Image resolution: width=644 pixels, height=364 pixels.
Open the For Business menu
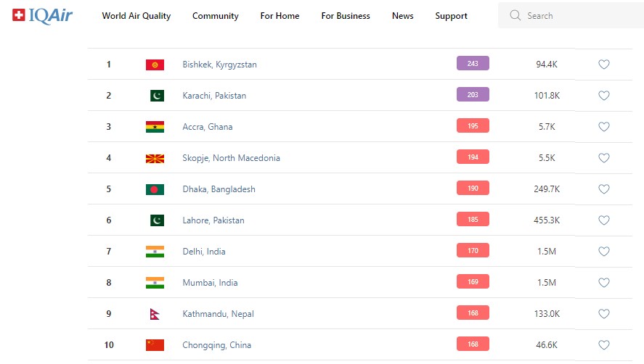tap(346, 16)
